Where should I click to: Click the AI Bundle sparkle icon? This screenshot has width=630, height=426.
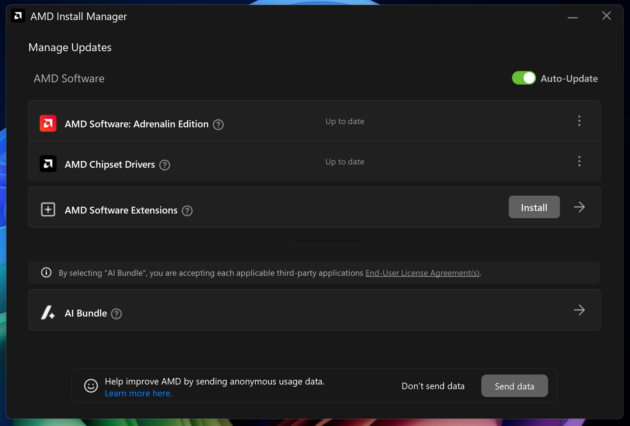pyautogui.click(x=48, y=313)
